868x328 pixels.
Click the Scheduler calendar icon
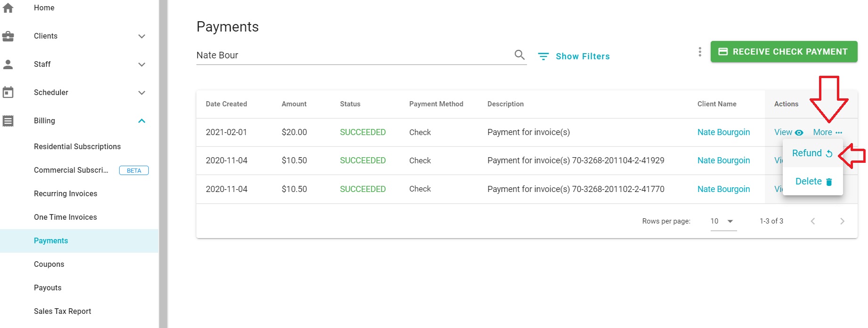(x=8, y=92)
